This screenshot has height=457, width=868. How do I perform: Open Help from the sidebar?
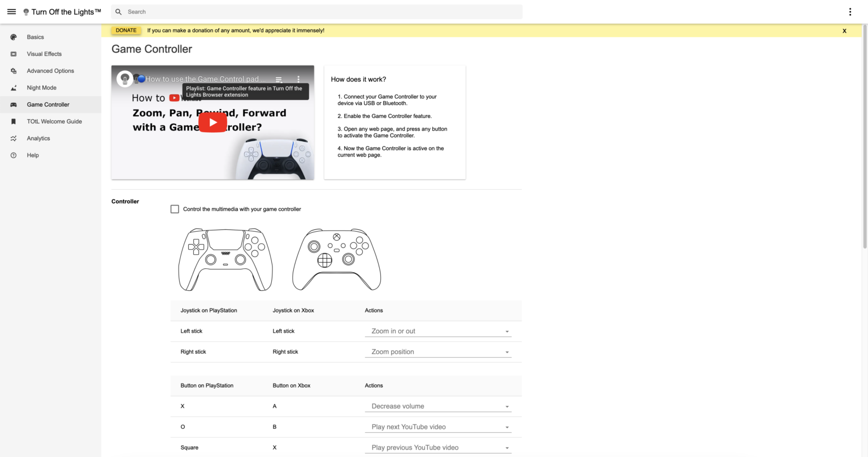click(x=13, y=155)
